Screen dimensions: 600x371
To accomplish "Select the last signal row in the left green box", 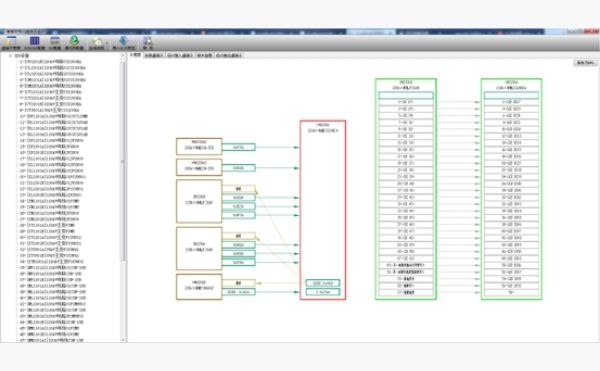I will click(x=406, y=292).
